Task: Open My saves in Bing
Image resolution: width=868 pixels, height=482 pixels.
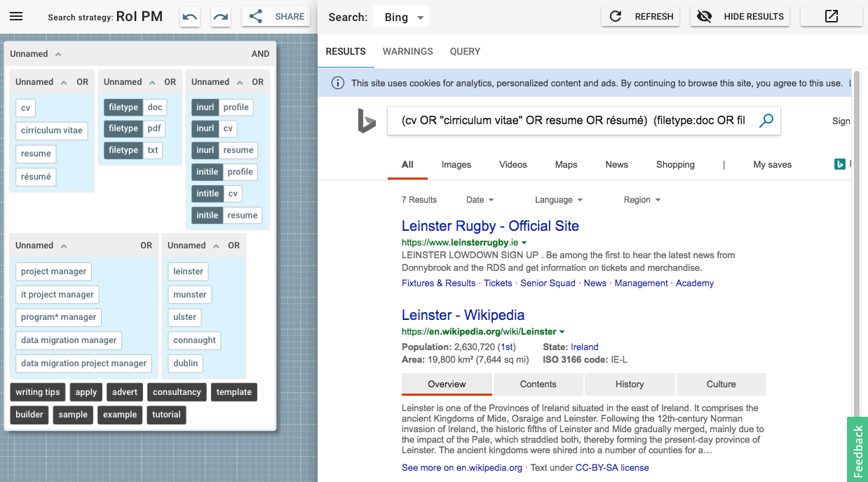Action: (773, 164)
